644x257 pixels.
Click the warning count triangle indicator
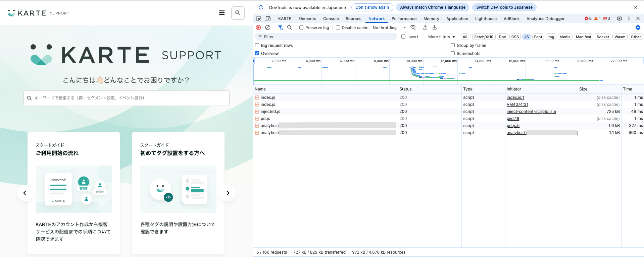597,18
